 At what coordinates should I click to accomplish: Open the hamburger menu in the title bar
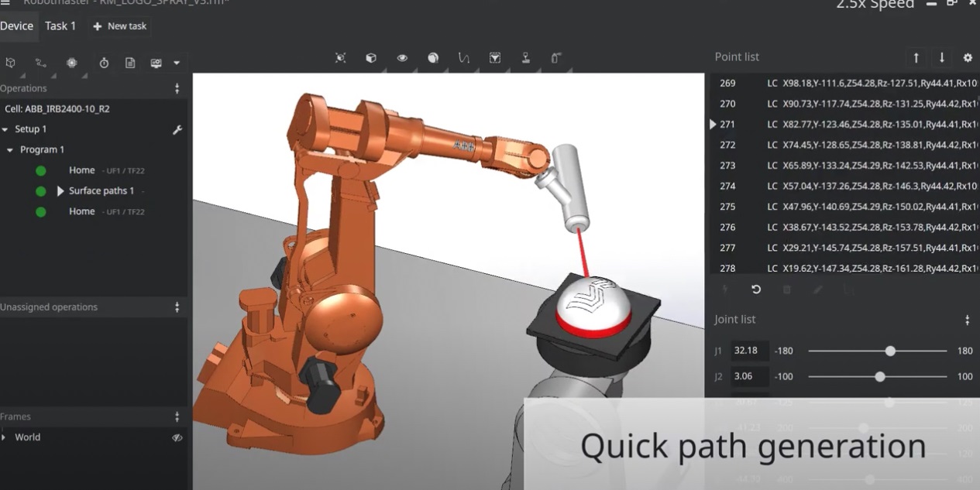pyautogui.click(x=5, y=3)
